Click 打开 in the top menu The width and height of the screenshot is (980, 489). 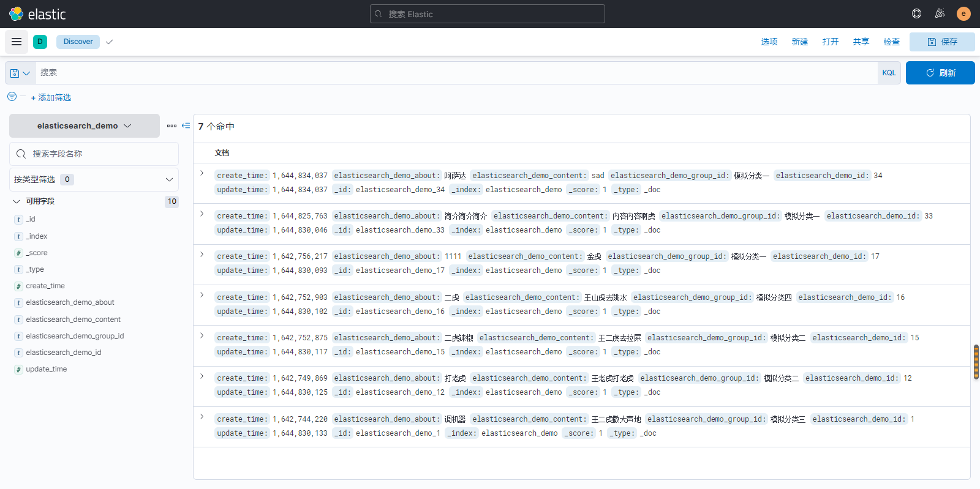tap(831, 42)
